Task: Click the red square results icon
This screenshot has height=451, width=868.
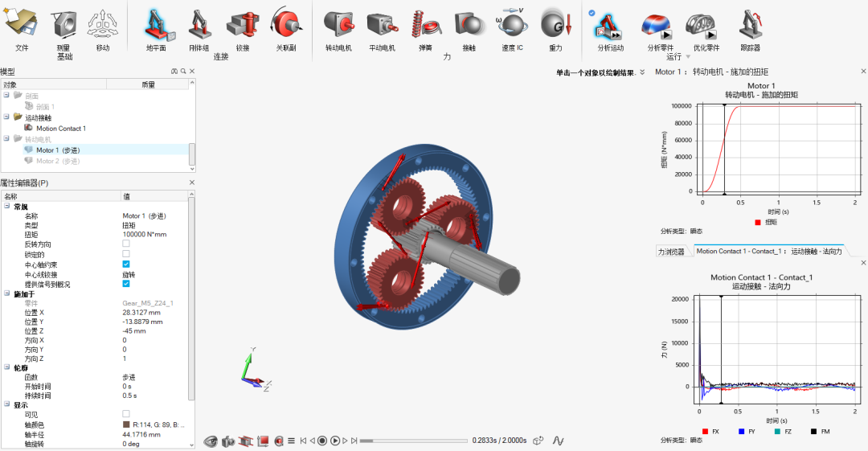Action: coord(263,441)
